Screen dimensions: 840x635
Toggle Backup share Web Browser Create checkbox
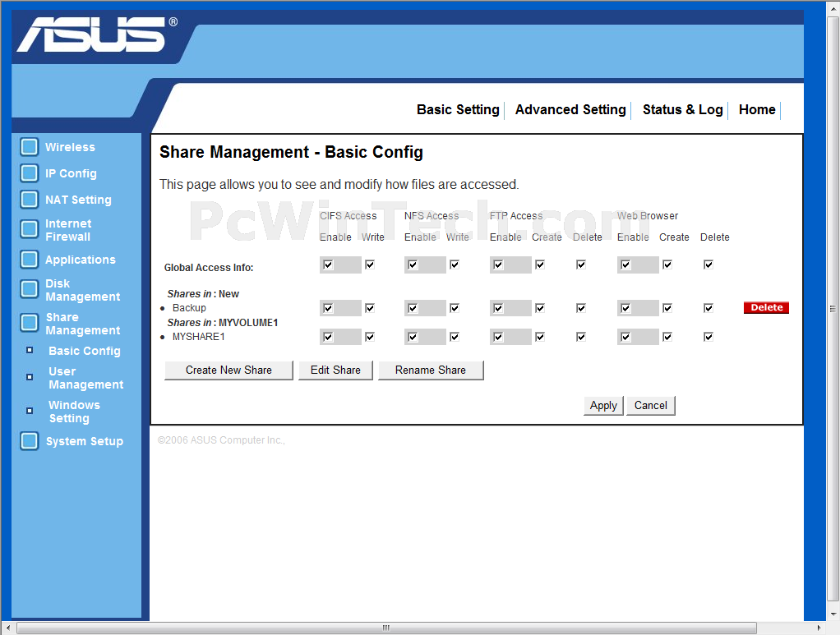667,308
